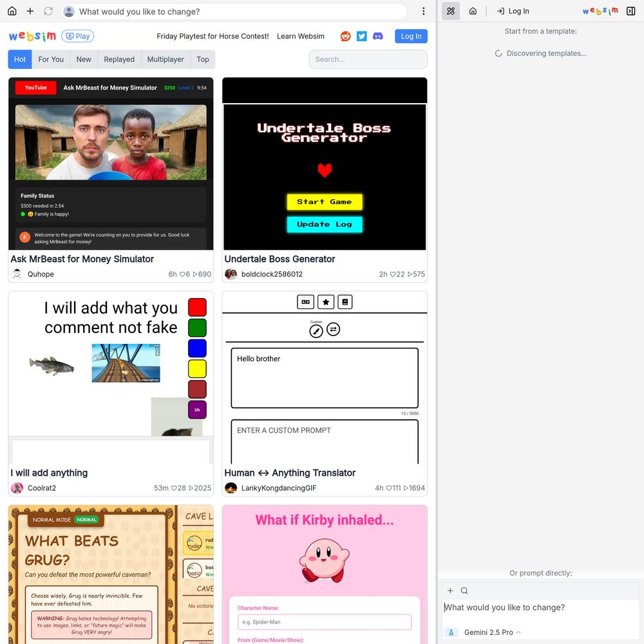Click the websim logo on the main page
The width and height of the screenshot is (644, 644).
pyautogui.click(x=32, y=36)
